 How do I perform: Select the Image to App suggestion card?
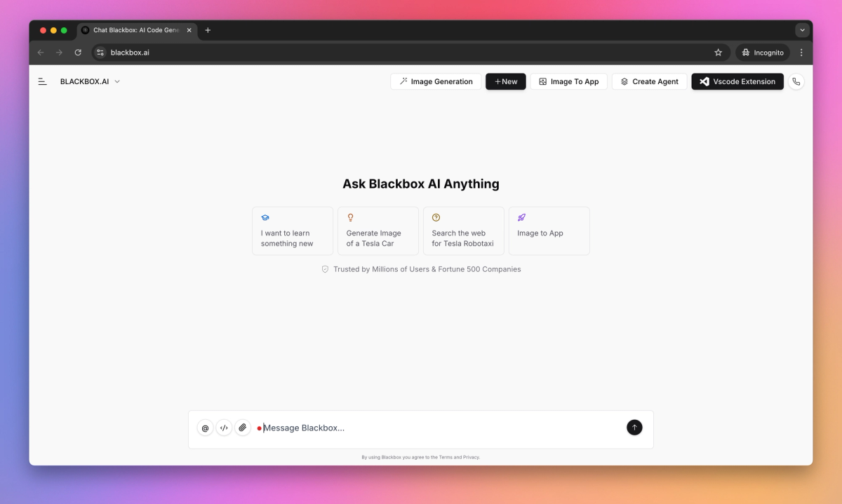pos(549,231)
